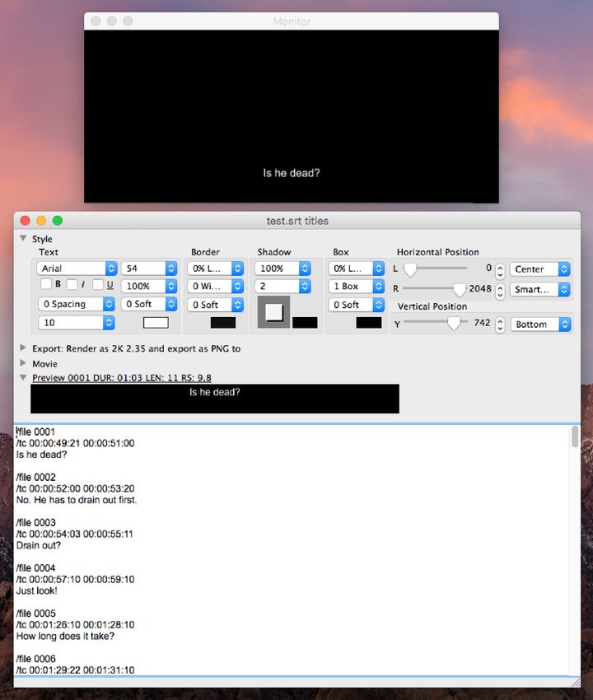
Task: Open the Text 0 Soft dropdown
Action: (149, 304)
